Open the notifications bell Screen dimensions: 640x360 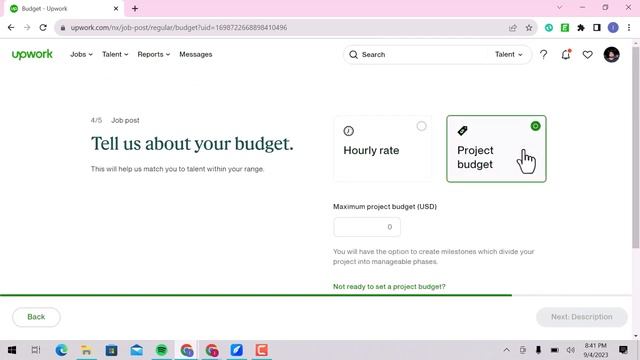point(566,54)
